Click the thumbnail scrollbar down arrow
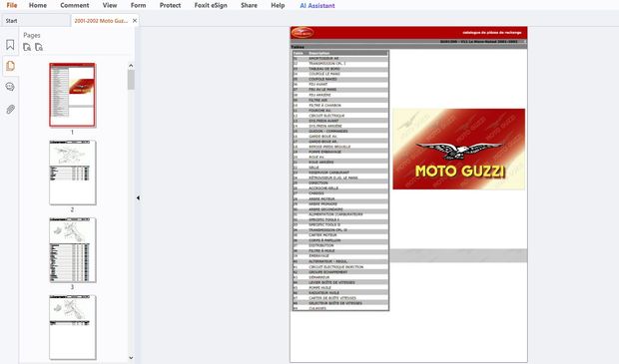This screenshot has height=364, width=619. (x=131, y=358)
